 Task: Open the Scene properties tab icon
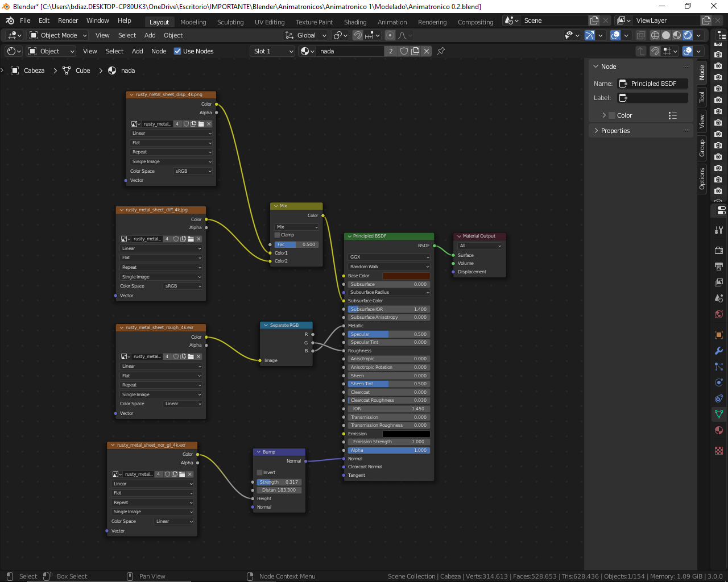[x=719, y=298]
